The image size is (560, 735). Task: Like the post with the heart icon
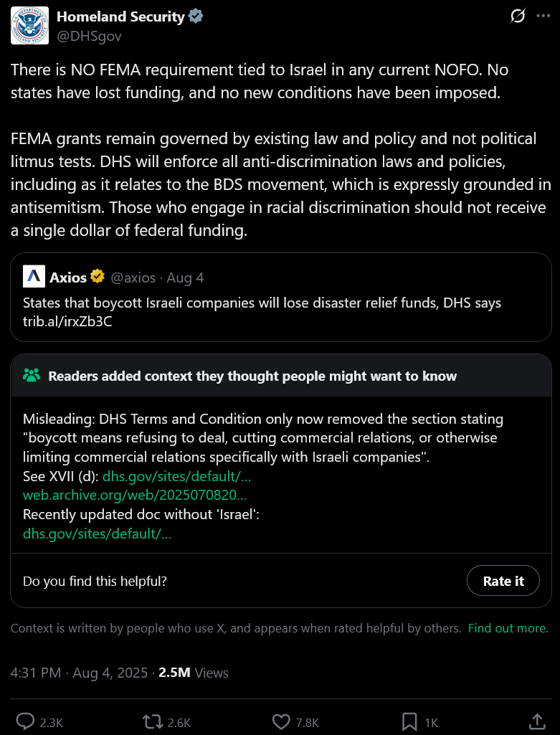click(281, 722)
